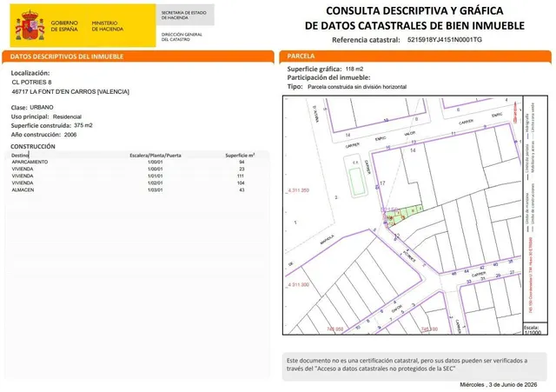Click 'Parcela construida sin división horizontal'
Screen dimensions: 556x392
coord(357,87)
